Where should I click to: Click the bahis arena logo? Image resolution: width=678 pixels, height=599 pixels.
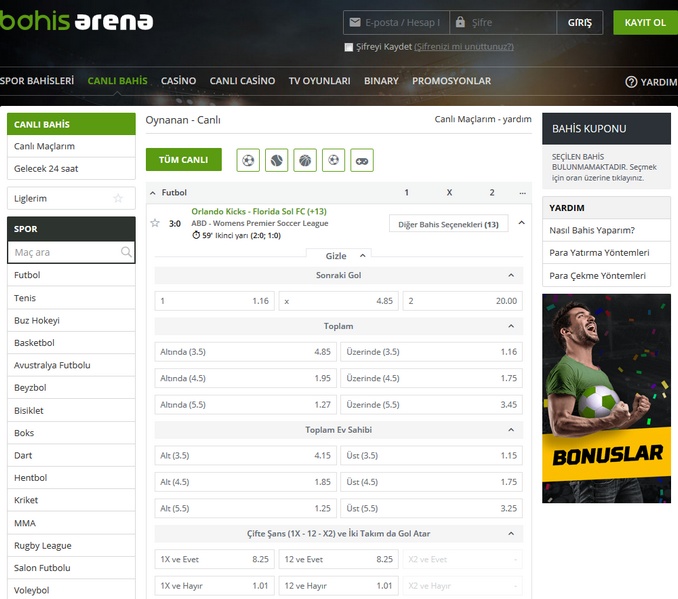[x=76, y=20]
